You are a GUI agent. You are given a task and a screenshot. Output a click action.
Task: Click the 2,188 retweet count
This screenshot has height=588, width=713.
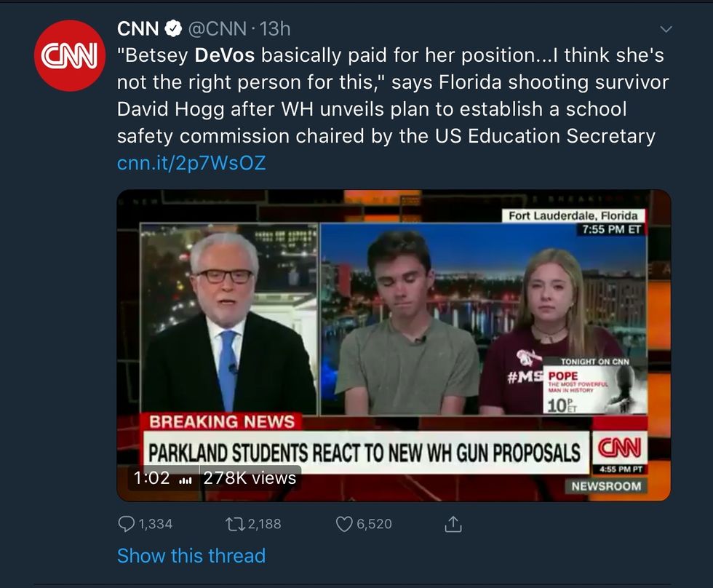click(x=262, y=524)
